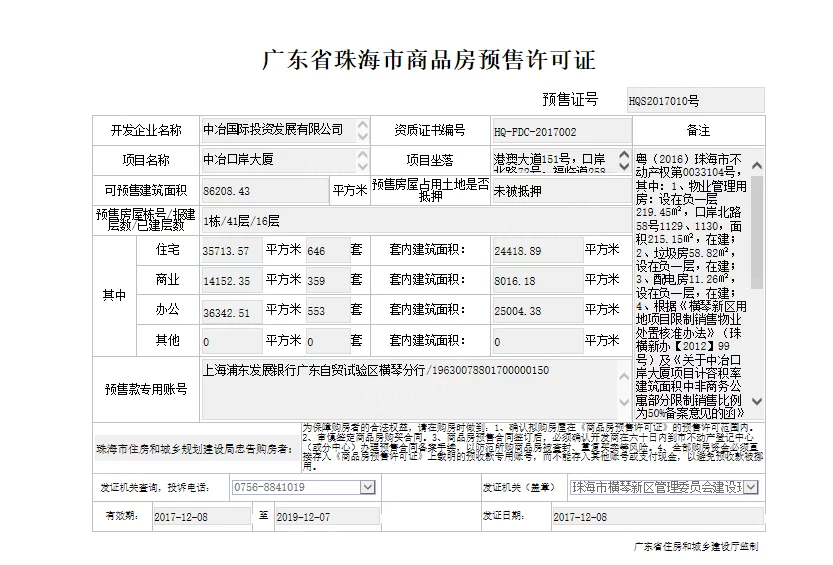Click the 住宅 unit count 646
The width and height of the screenshot is (833, 565).
(328, 251)
